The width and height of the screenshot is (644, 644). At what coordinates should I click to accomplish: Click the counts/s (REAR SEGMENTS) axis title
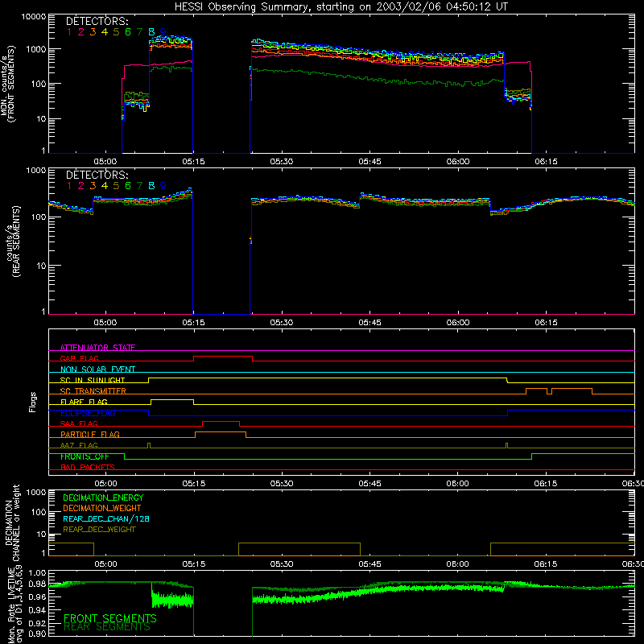[x=13, y=242]
